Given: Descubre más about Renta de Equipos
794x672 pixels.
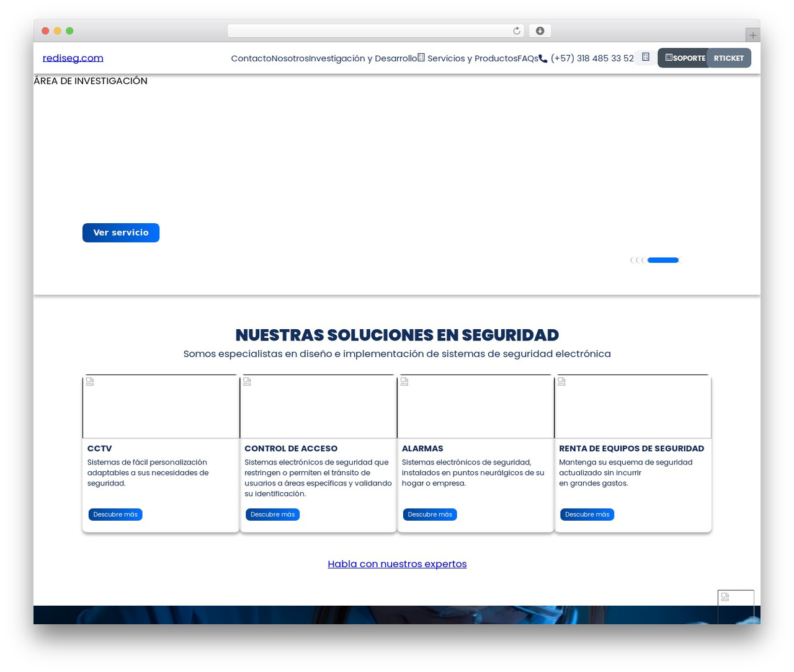Looking at the screenshot, I should [587, 515].
